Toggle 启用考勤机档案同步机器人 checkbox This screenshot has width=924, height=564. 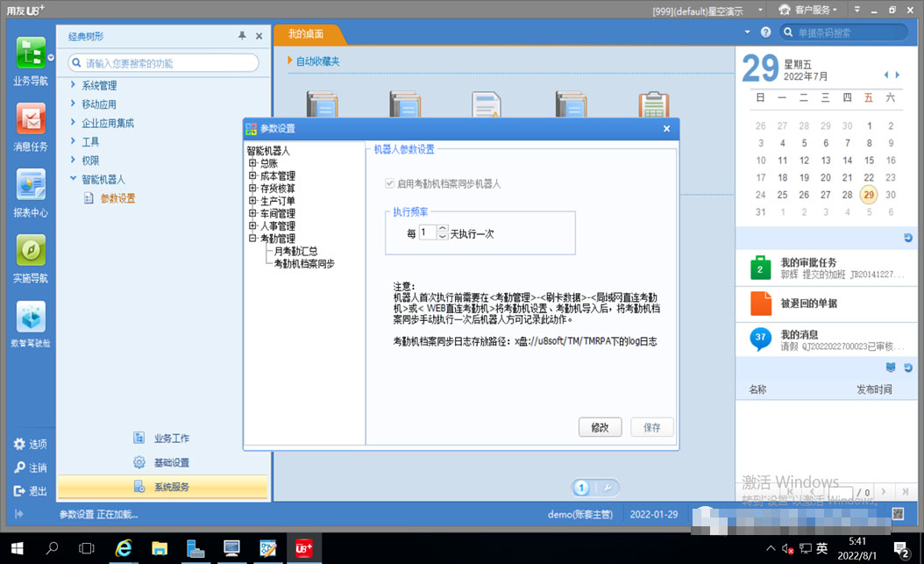coord(389,184)
